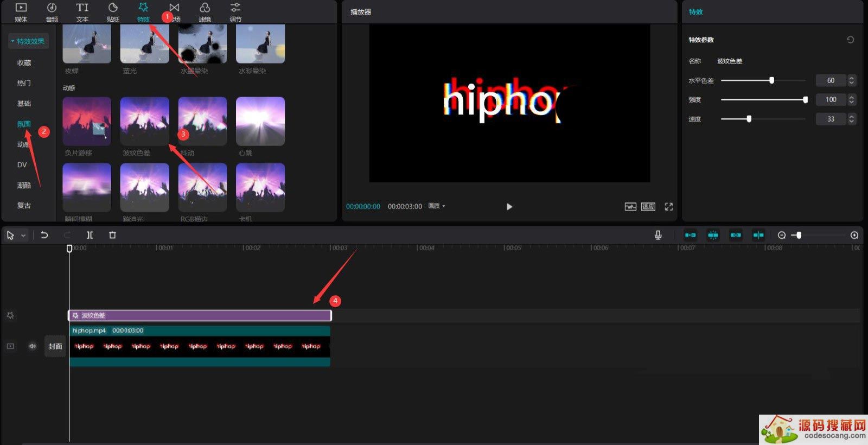Click the 适应 fit button in player
This screenshot has height=445, width=868.
[x=648, y=207]
